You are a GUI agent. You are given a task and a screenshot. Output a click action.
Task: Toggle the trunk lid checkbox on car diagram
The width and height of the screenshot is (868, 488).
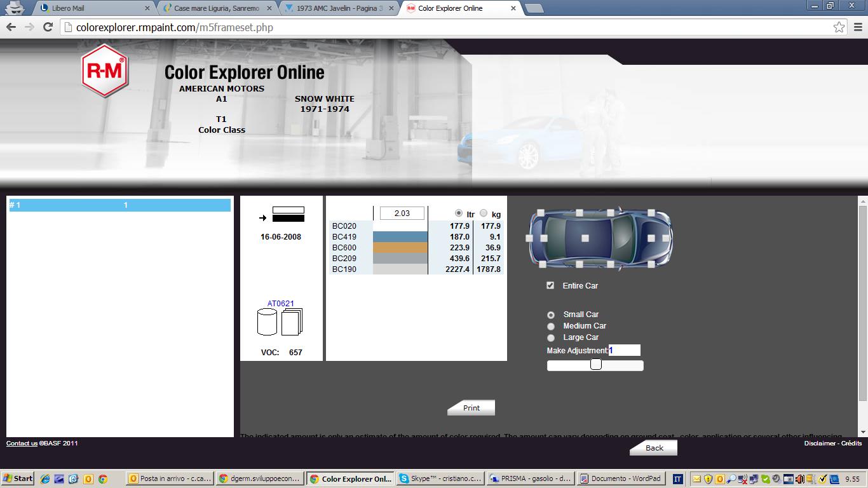(544, 238)
